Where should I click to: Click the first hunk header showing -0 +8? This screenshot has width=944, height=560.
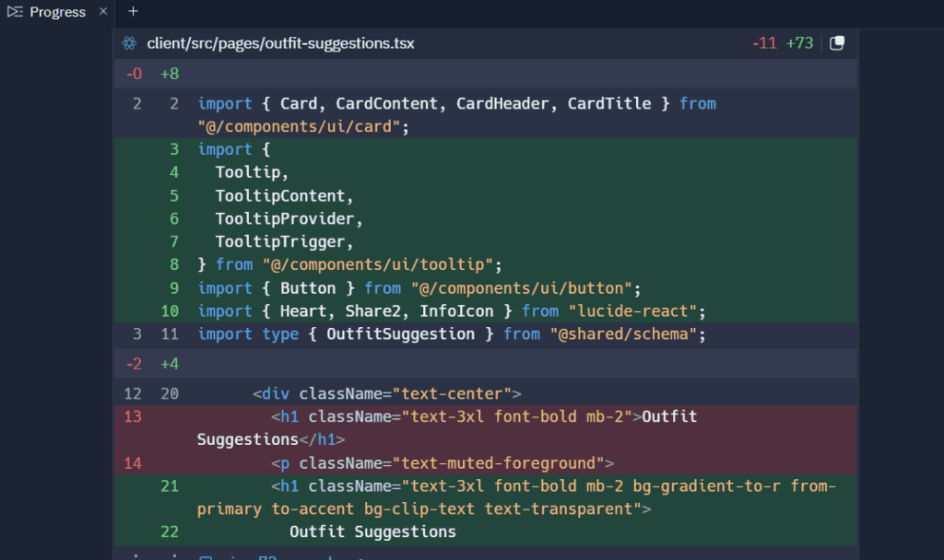pos(486,74)
